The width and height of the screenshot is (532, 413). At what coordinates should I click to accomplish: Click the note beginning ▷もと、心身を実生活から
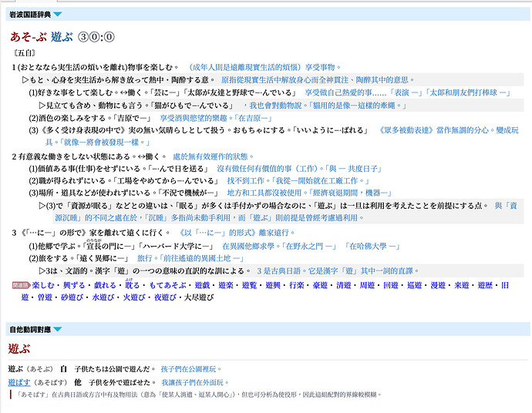119,80
